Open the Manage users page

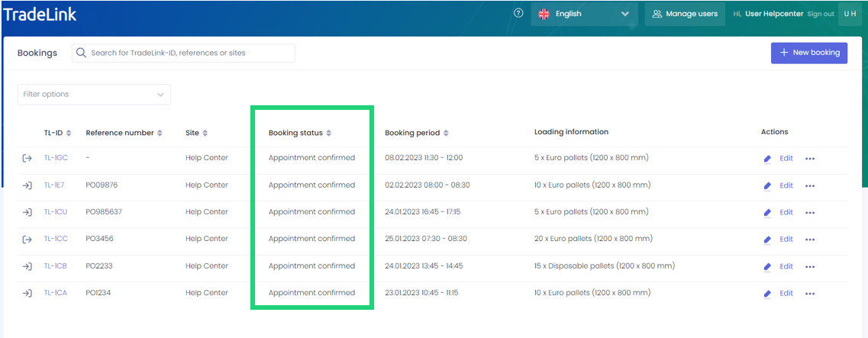pyautogui.click(x=685, y=14)
